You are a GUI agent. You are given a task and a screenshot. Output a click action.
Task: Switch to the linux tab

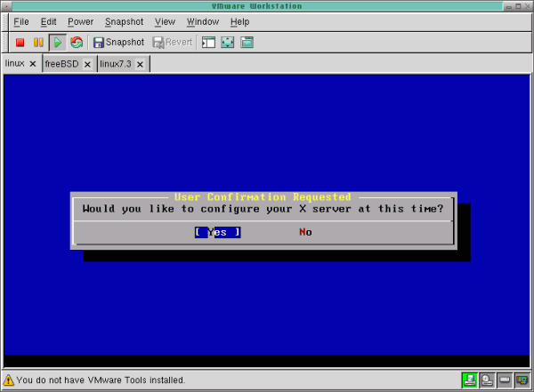point(14,63)
